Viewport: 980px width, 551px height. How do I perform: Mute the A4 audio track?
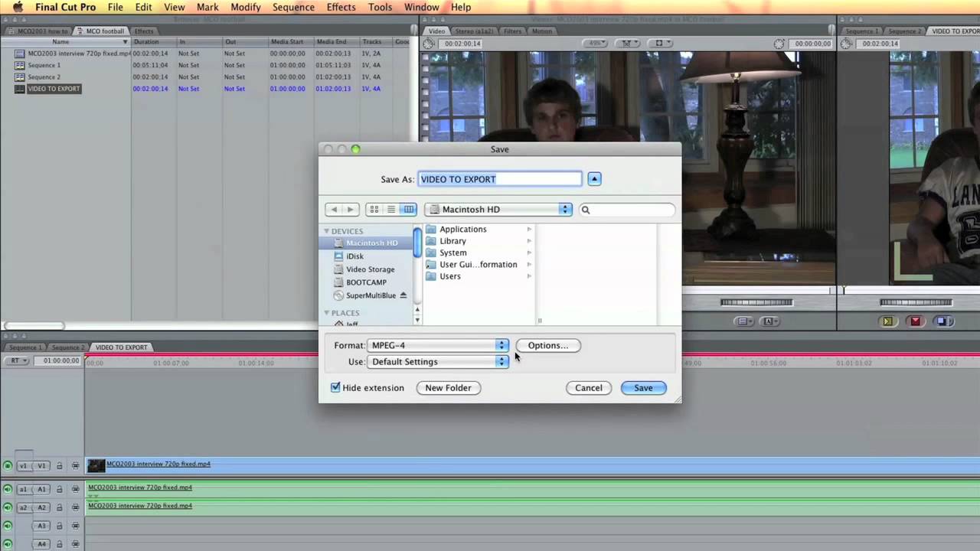(8, 544)
